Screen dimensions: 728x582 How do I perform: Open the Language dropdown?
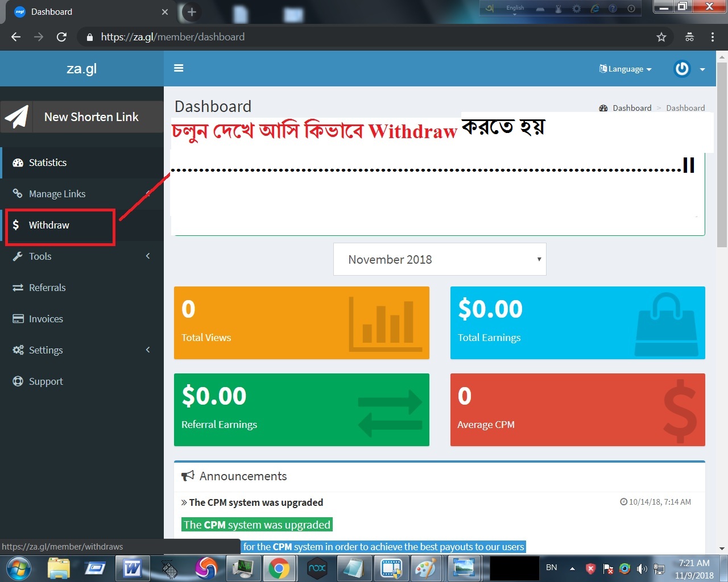625,69
